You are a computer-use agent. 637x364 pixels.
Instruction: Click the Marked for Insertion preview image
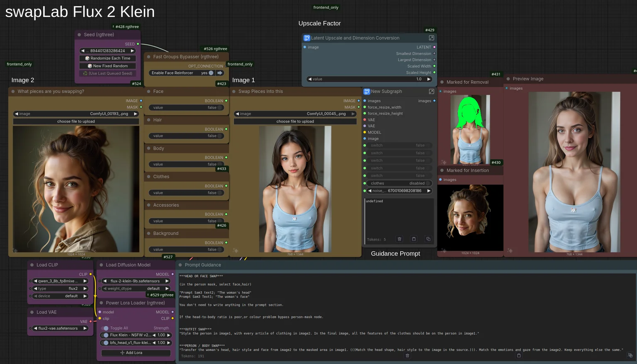click(470, 218)
